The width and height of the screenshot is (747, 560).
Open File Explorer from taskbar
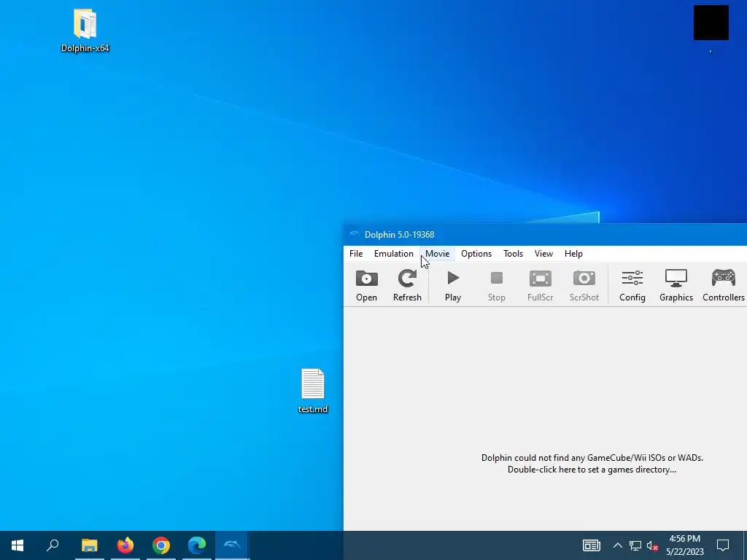pos(89,545)
